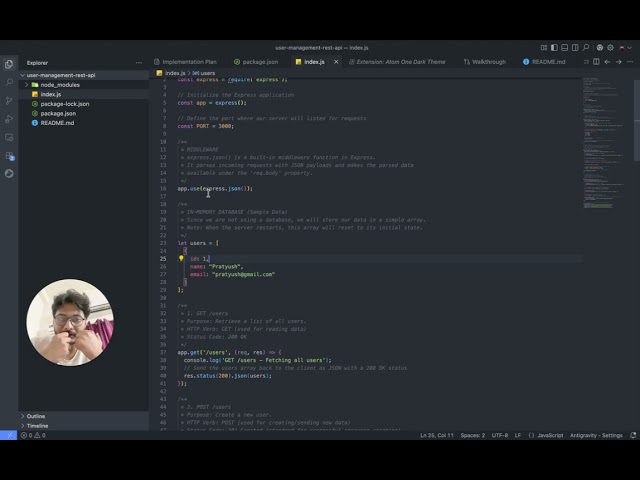Click the webcam video thumbnail
Screen dimensions: 640x480
(70, 322)
